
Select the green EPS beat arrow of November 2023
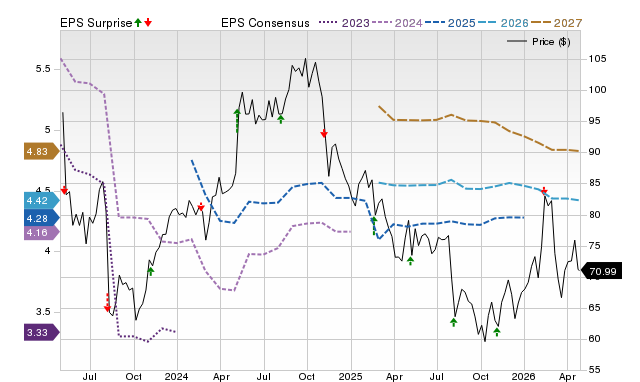coord(151,271)
